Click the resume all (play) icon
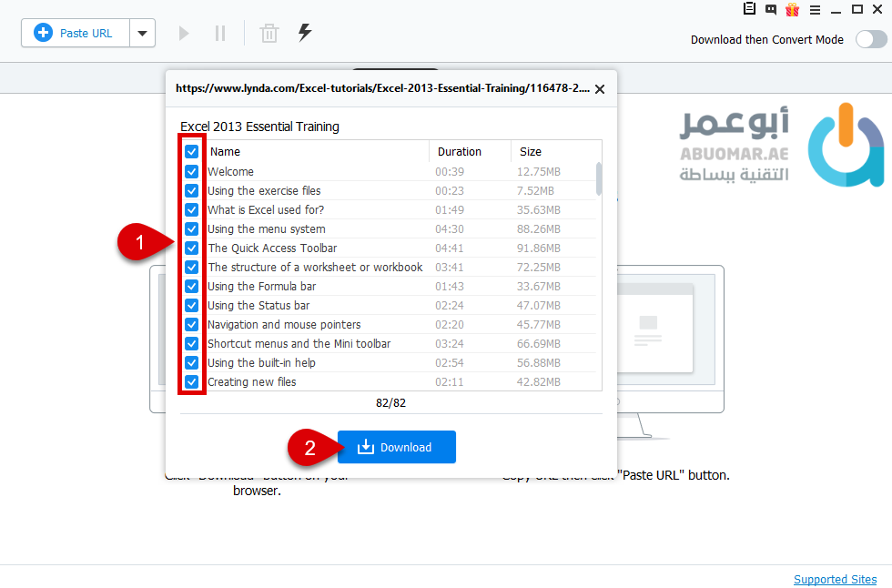The image size is (892, 588). 184,33
